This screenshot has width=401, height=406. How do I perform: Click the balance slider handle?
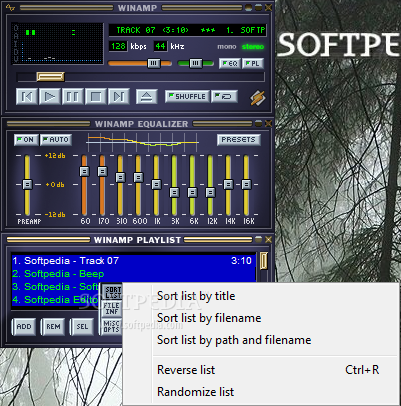click(x=196, y=63)
